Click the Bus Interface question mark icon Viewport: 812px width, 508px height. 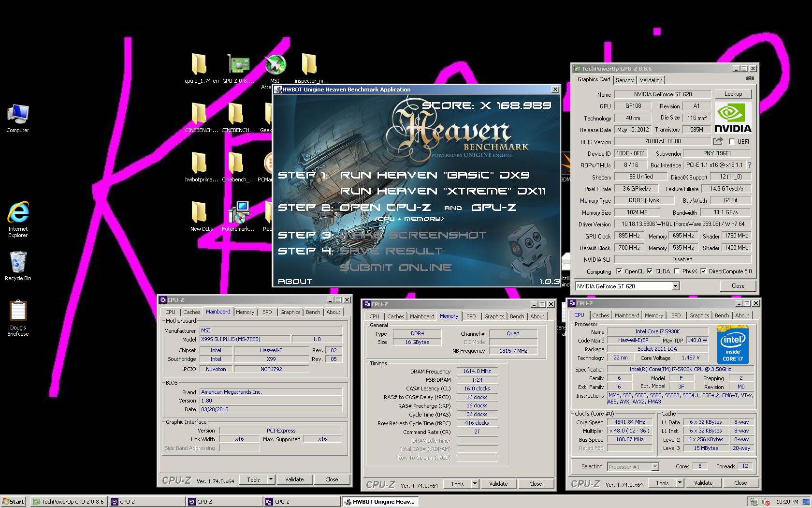750,165
